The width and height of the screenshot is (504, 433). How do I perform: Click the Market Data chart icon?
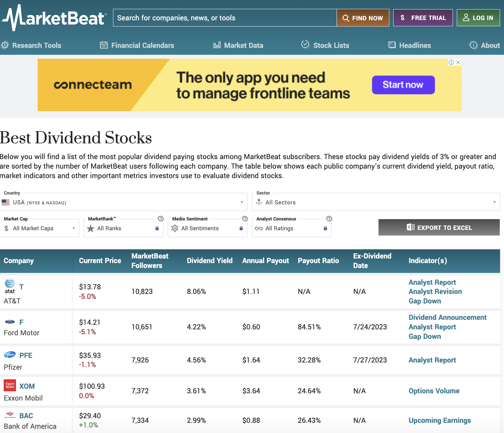pos(217,45)
